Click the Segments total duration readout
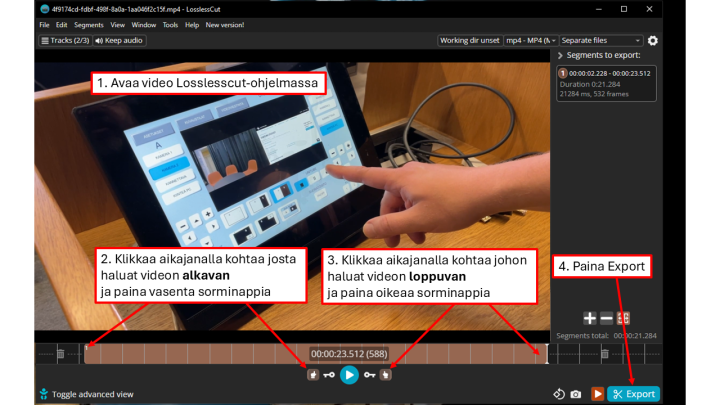This screenshot has height=405, width=720. click(606, 336)
